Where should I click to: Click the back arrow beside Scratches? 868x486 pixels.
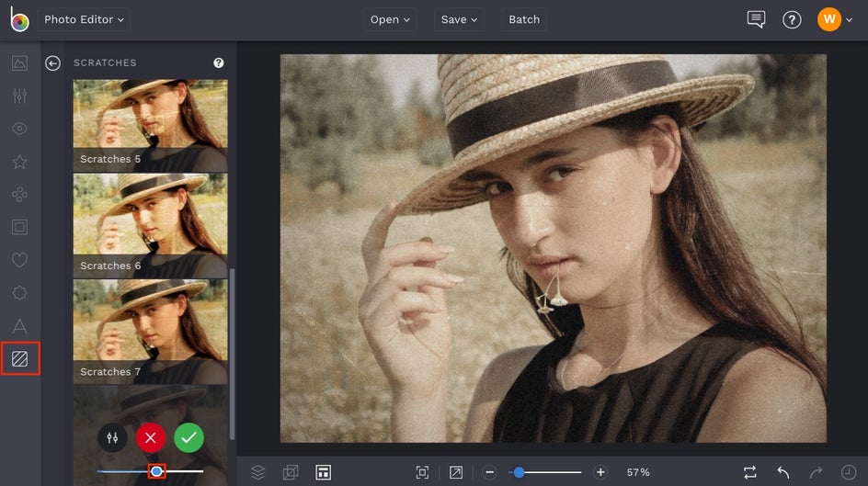(53, 63)
